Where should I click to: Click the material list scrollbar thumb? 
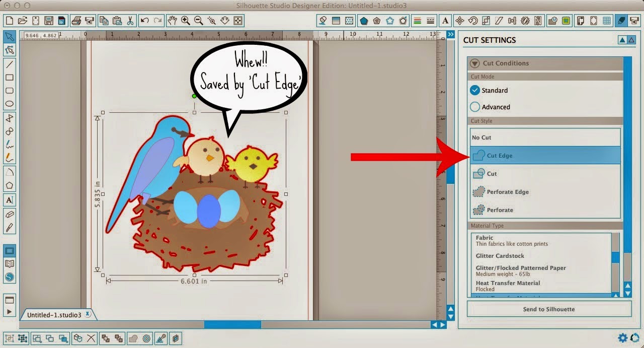(x=615, y=257)
